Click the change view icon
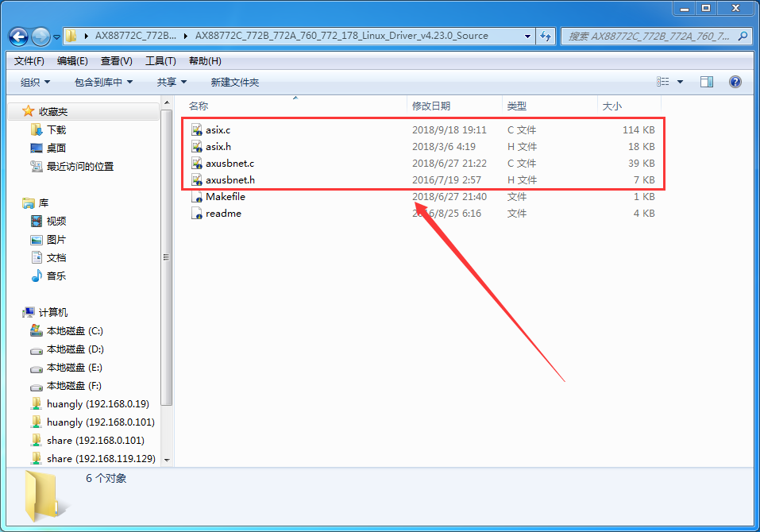Screen dimensions: 760x532 [663, 82]
